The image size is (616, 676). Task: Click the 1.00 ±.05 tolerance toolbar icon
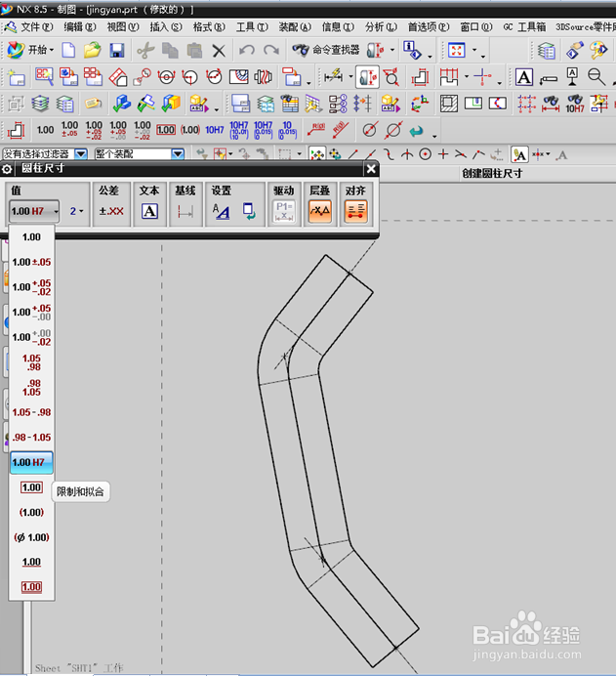(69, 130)
